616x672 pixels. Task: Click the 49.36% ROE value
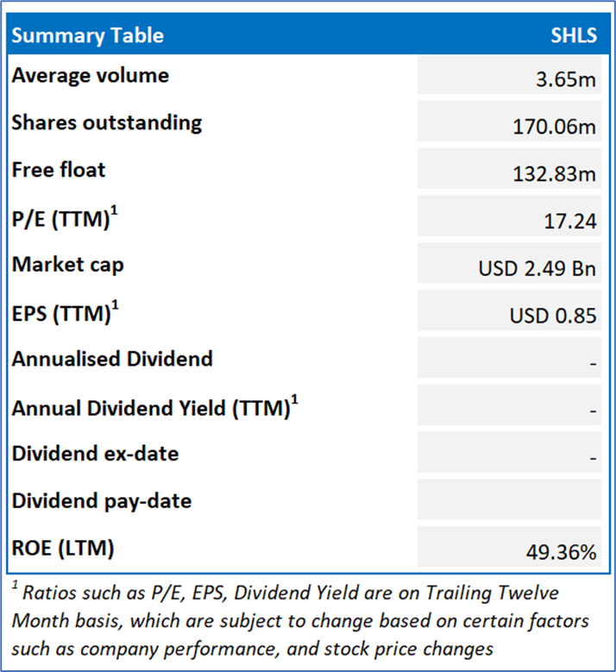click(x=561, y=553)
